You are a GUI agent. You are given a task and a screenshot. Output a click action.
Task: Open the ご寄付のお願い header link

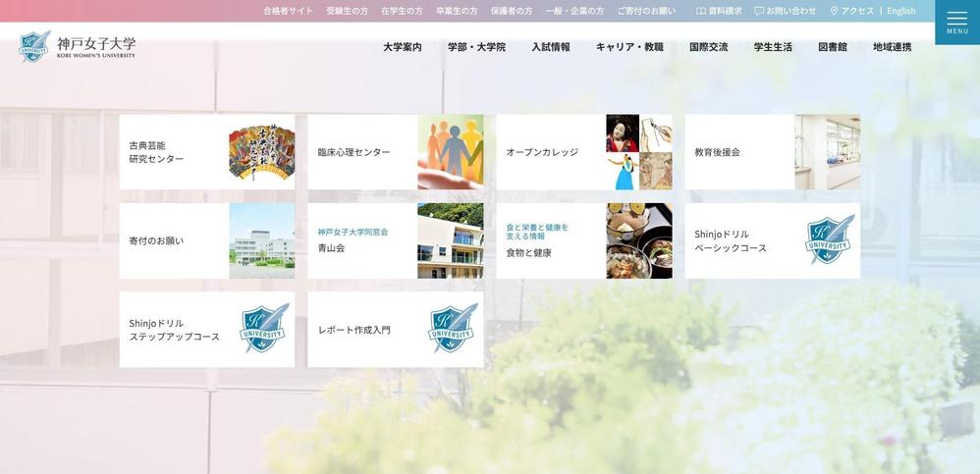coord(646,11)
